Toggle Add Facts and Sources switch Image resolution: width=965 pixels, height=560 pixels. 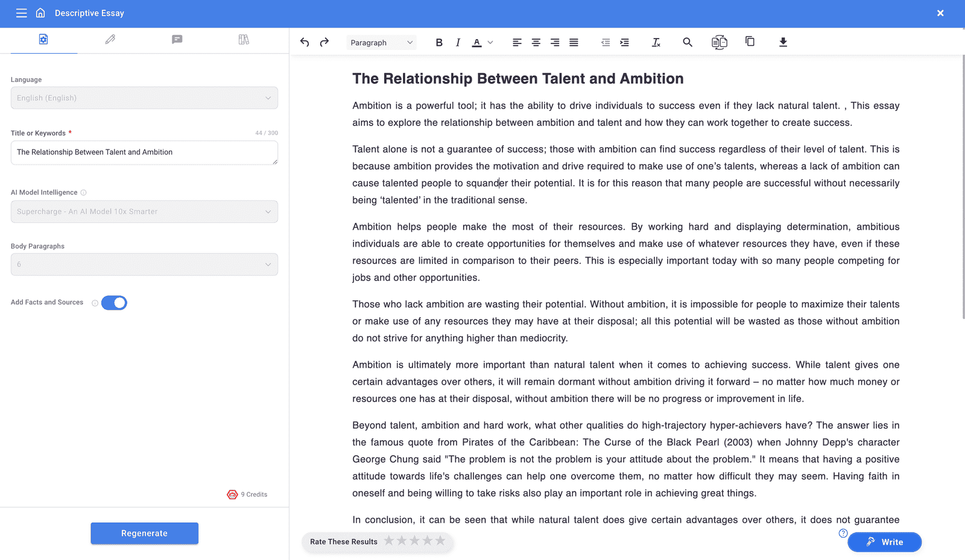[114, 303]
